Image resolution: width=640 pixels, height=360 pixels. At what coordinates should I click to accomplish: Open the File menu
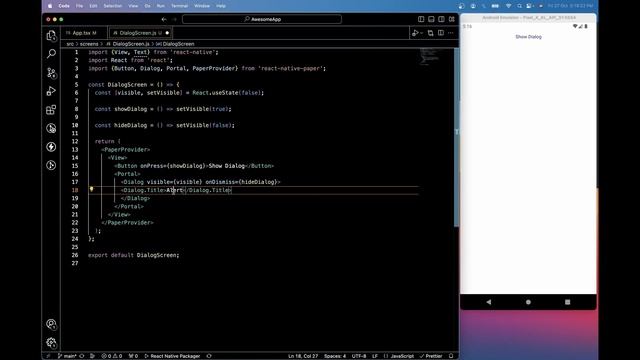pos(79,6)
